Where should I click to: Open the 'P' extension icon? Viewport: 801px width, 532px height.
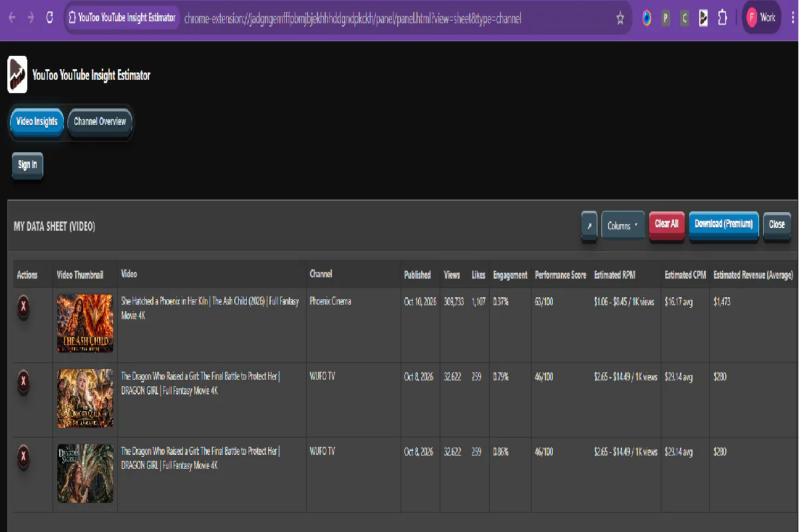[665, 18]
